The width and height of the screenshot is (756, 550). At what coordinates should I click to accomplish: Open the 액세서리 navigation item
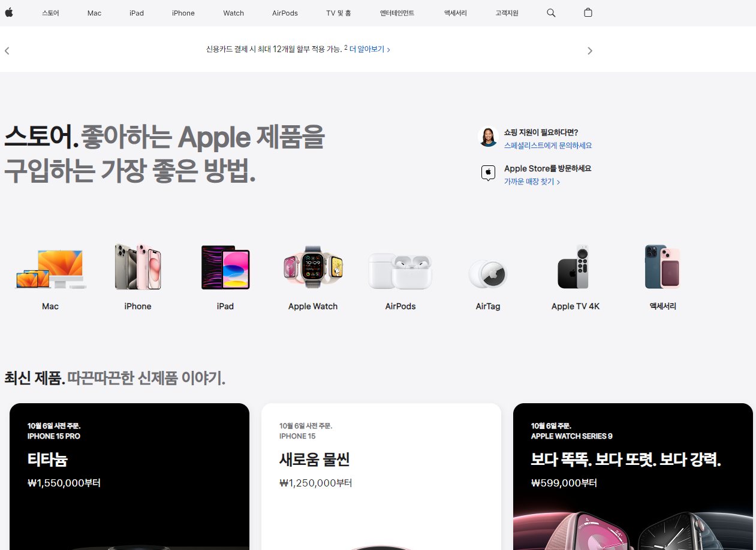tap(456, 13)
